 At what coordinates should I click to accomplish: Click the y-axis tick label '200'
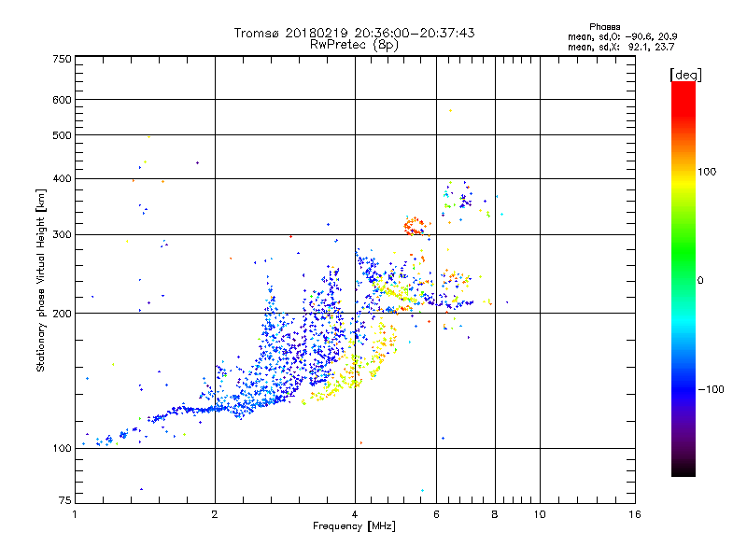pos(63,314)
